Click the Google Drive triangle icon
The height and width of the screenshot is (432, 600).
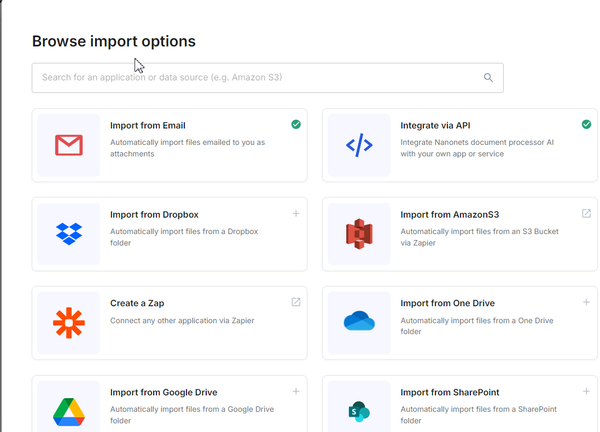click(x=68, y=410)
